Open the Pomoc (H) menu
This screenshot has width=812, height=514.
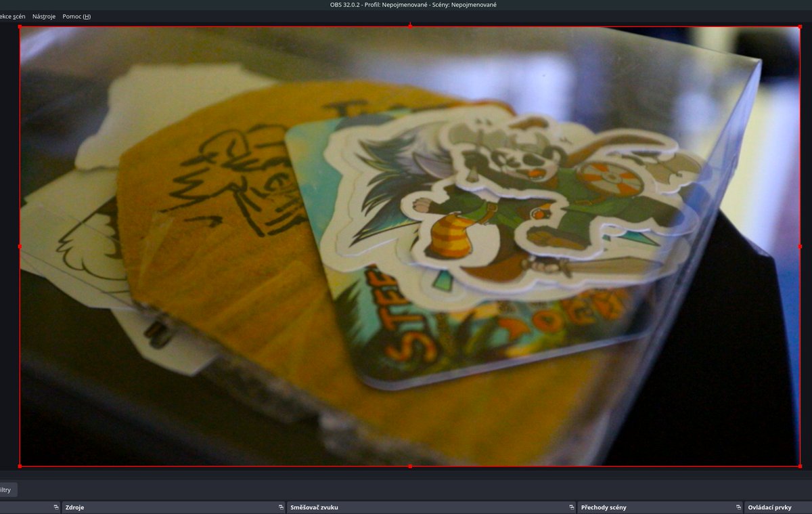coord(76,16)
